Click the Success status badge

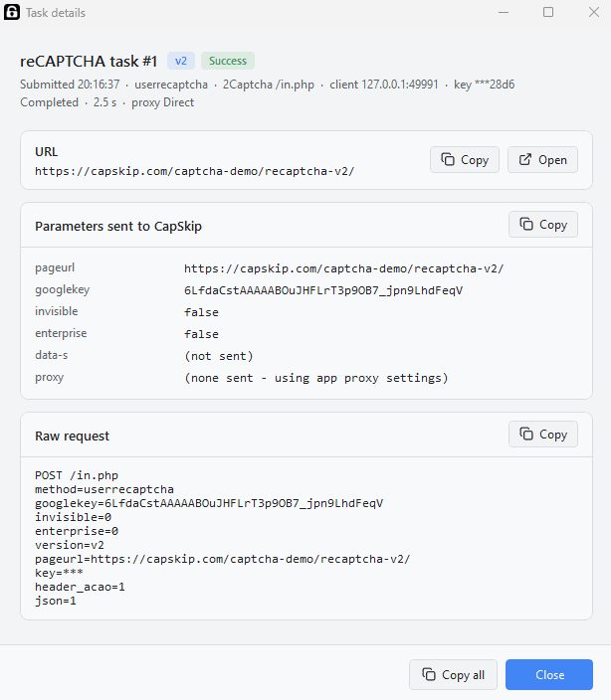228,61
